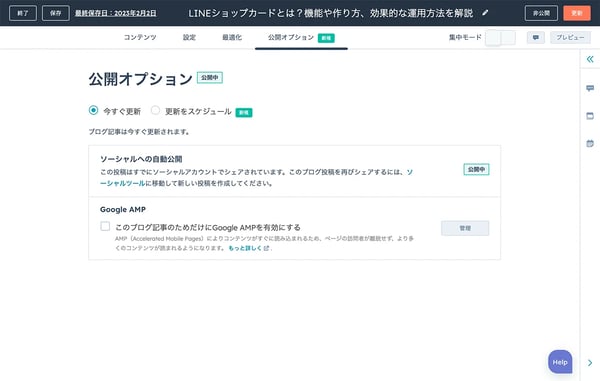Click the orange 更新 button
The width and height of the screenshot is (600, 381).
pos(577,13)
